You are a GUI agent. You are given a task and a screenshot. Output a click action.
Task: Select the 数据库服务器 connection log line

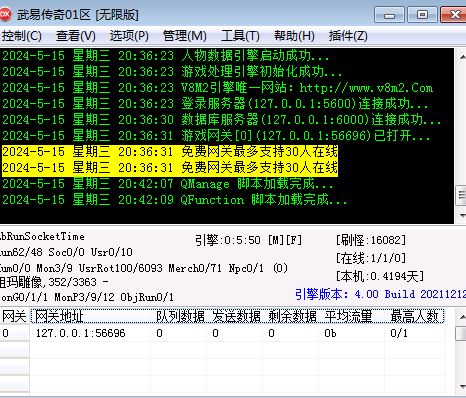[222, 120]
